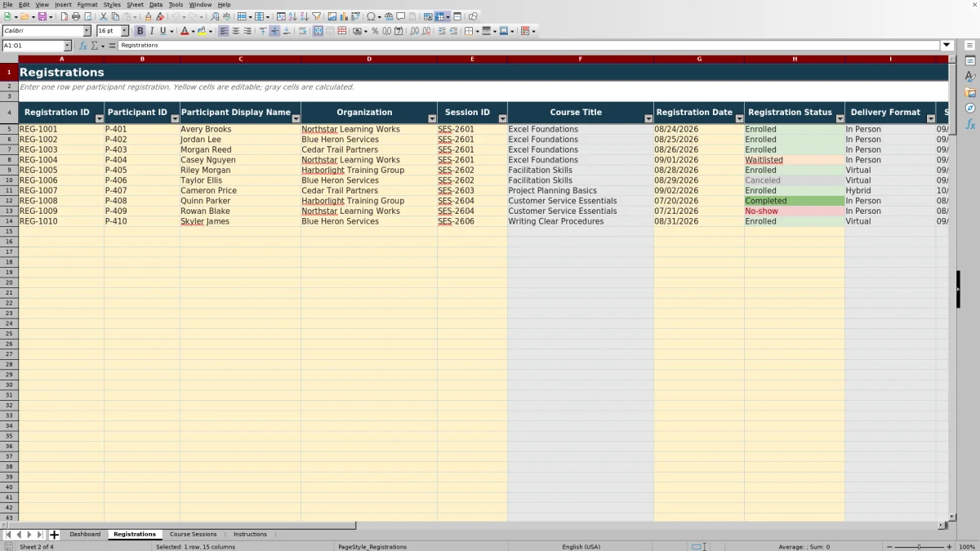The height and width of the screenshot is (551, 980).
Task: Click the zoom slider in the status bar
Action: [919, 547]
